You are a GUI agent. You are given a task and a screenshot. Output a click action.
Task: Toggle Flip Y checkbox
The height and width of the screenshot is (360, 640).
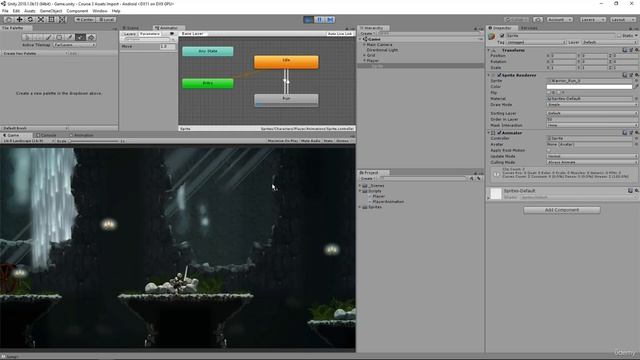559,93
